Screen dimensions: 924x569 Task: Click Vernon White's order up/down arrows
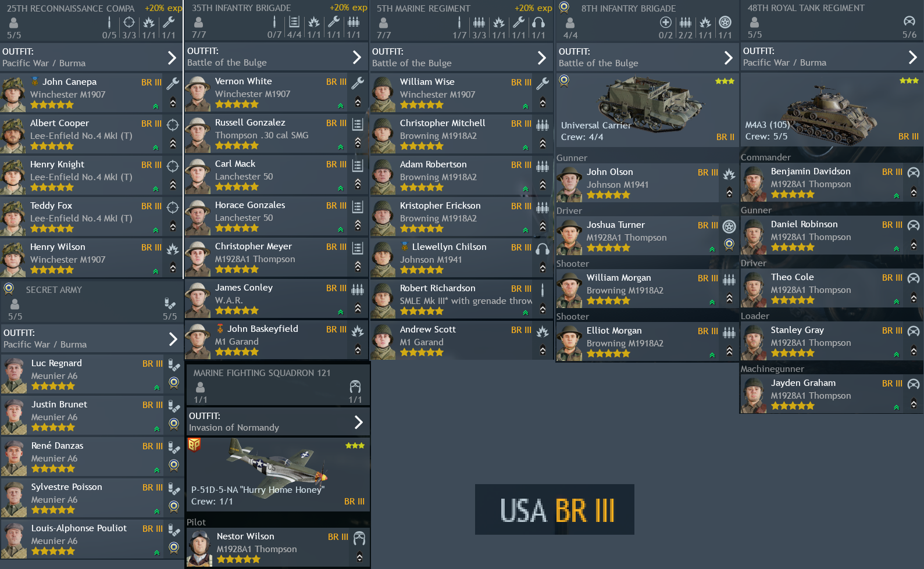pos(358,102)
